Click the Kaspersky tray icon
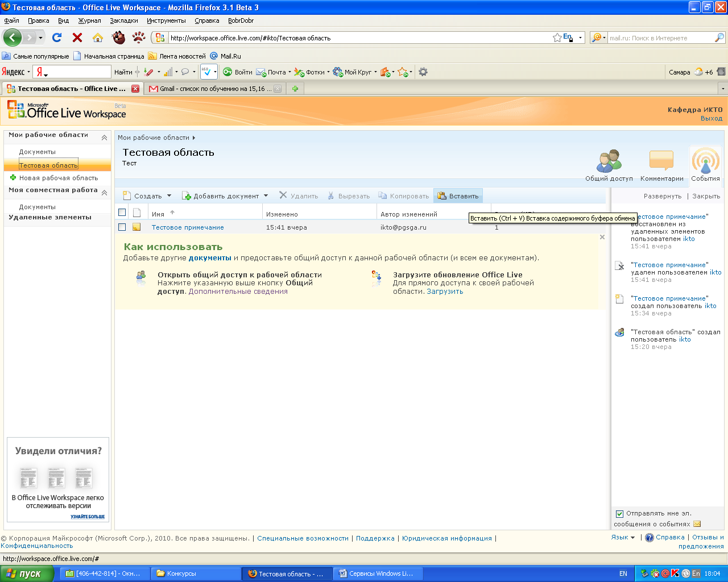Screen dimensions: 728x582 (x=675, y=573)
